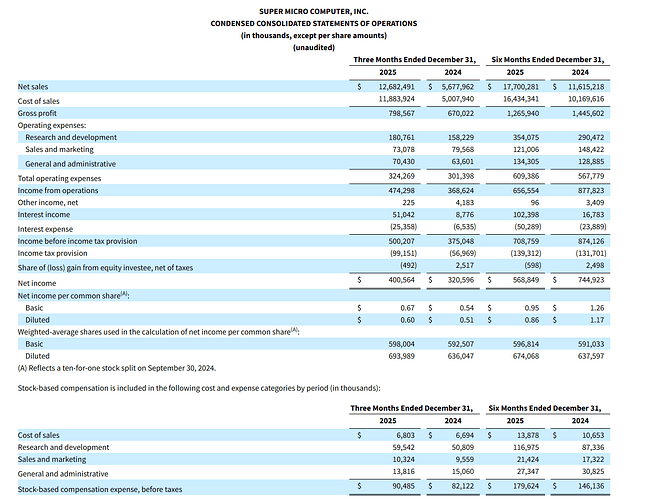Image resolution: width=669 pixels, height=500 pixels.
Task: Click the Three Months Ended December 31 header
Action: tap(415, 60)
